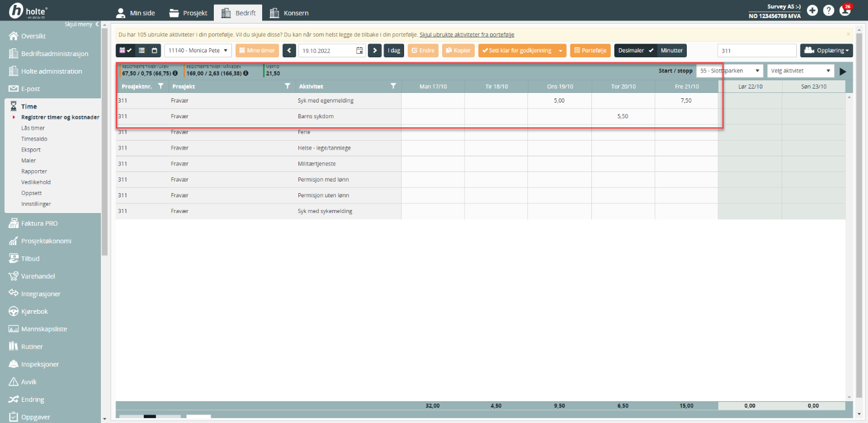This screenshot has height=423, width=868.
Task: Open the employee dropdown 11140 - Monica Pete
Action: [x=198, y=51]
